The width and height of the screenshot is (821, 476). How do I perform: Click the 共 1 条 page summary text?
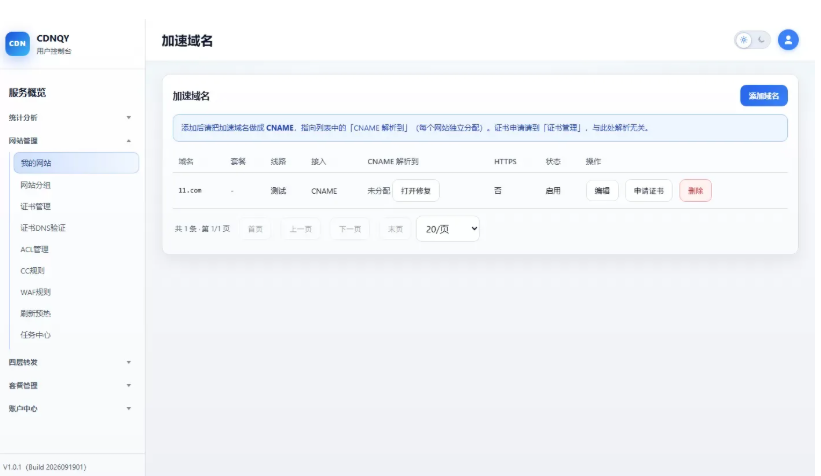(x=202, y=229)
